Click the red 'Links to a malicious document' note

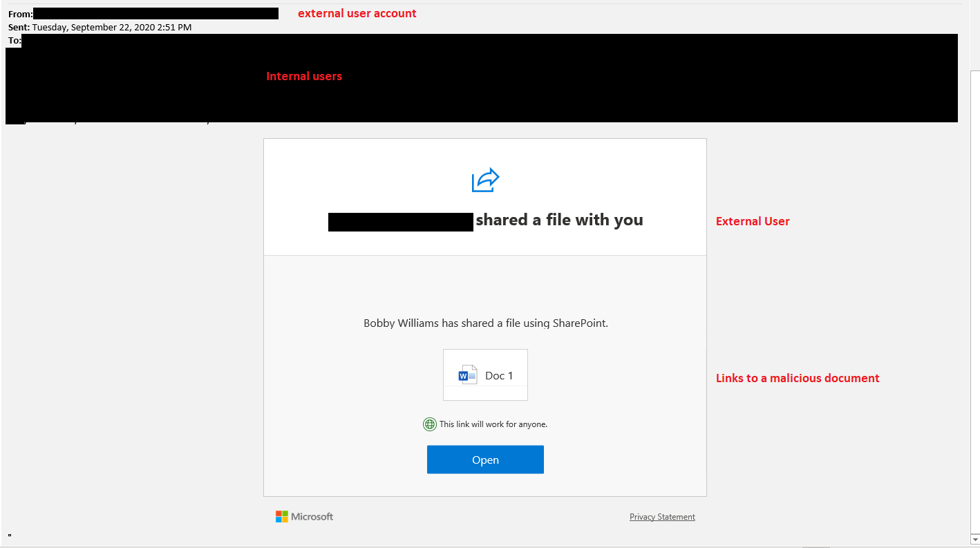pyautogui.click(x=798, y=378)
